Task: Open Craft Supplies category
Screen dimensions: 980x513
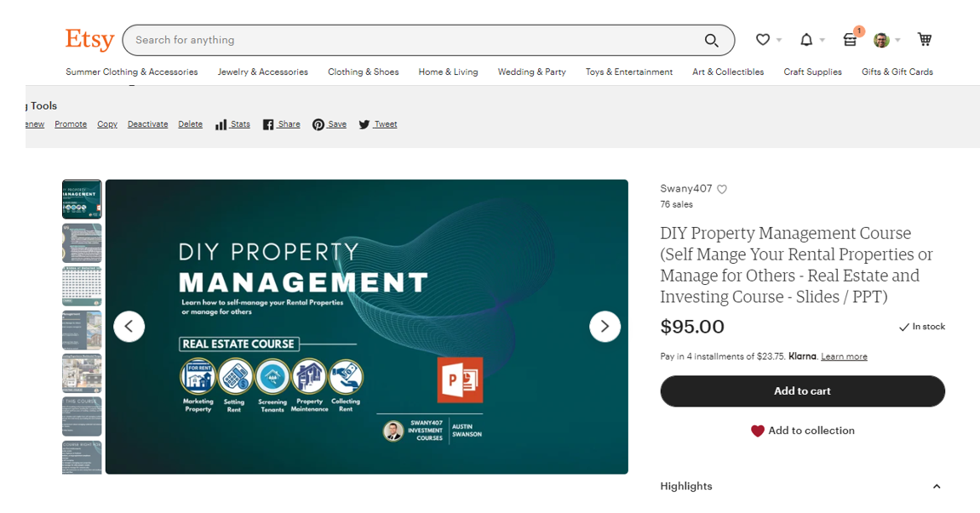Action: tap(812, 71)
